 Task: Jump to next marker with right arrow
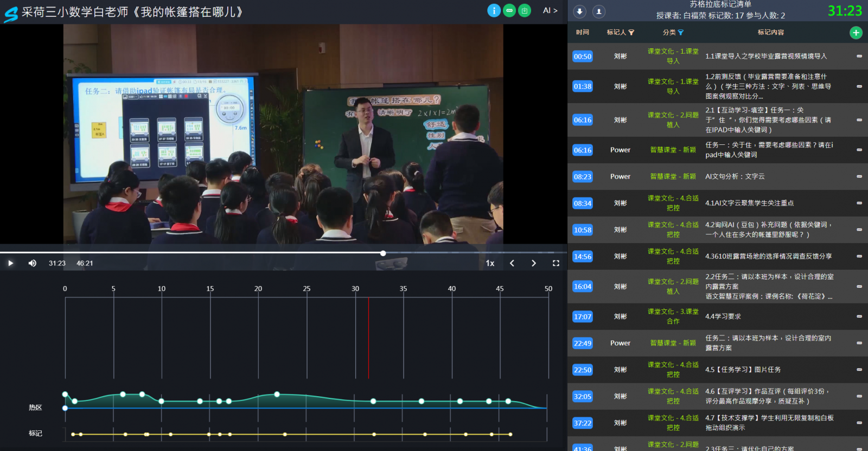pyautogui.click(x=534, y=263)
